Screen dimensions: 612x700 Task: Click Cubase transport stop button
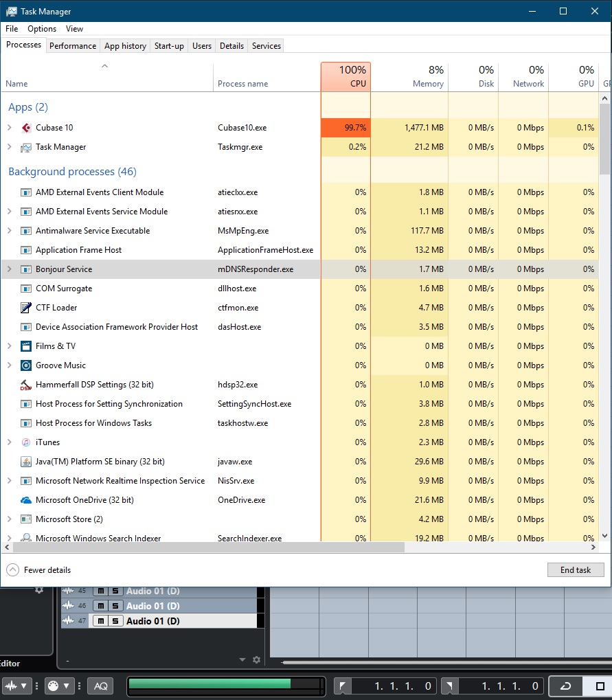click(600, 686)
